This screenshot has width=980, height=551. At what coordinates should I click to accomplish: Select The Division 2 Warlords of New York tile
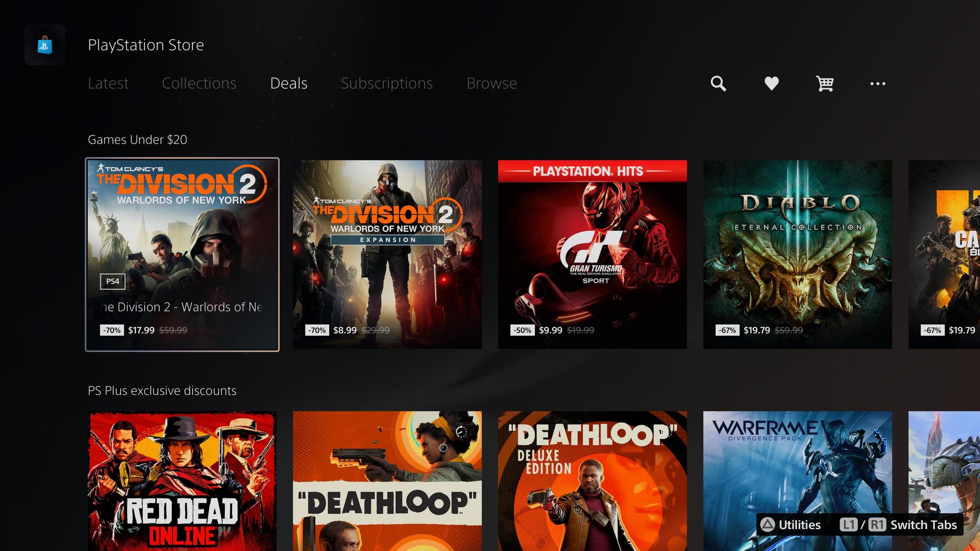pos(182,254)
